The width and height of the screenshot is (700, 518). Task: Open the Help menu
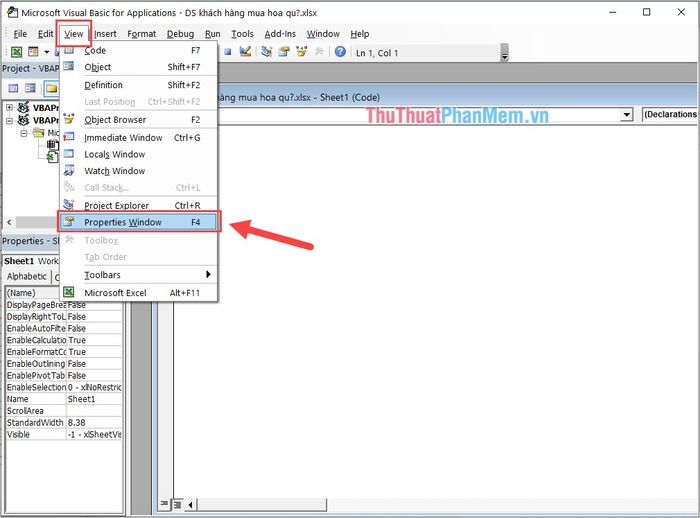click(359, 34)
